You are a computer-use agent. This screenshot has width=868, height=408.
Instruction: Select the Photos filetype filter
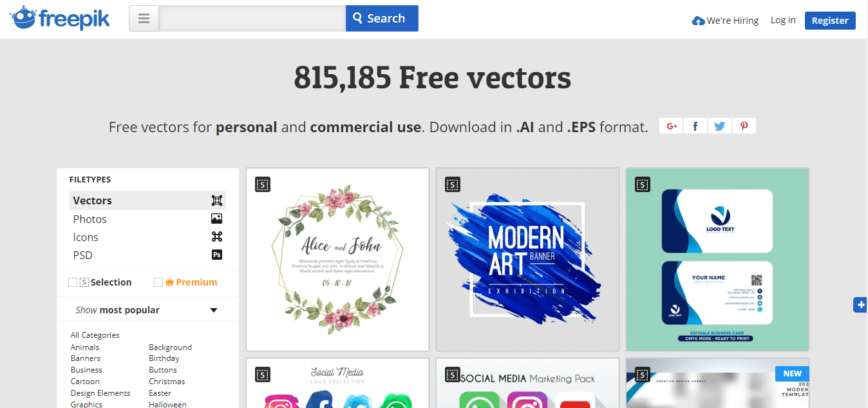90,219
